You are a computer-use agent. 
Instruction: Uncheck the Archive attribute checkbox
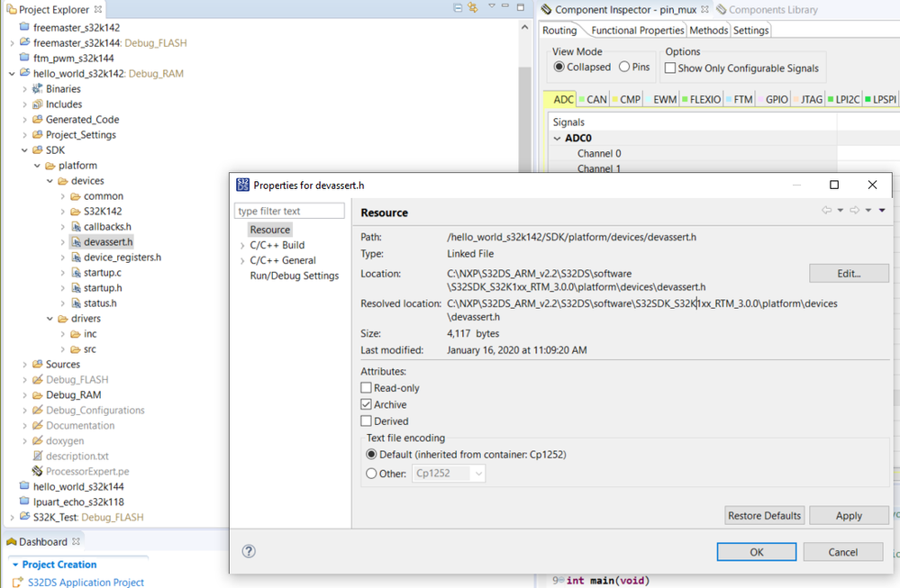click(x=366, y=404)
